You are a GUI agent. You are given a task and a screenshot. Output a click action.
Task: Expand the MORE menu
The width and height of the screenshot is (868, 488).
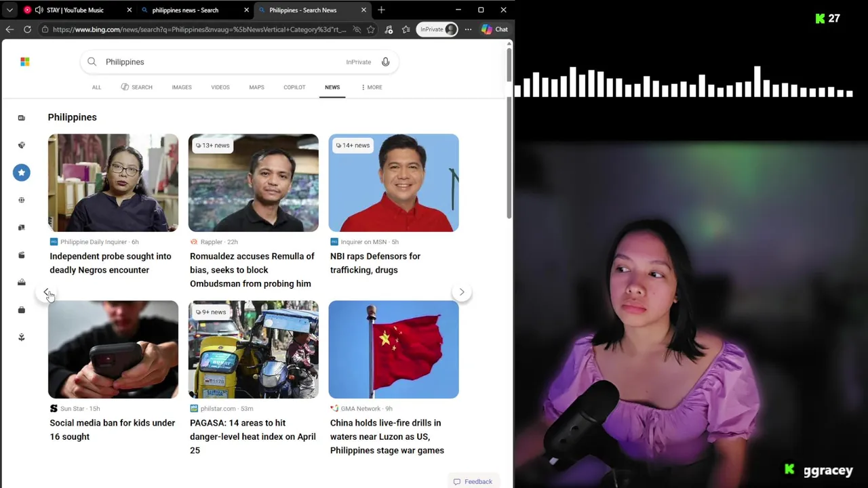point(372,87)
